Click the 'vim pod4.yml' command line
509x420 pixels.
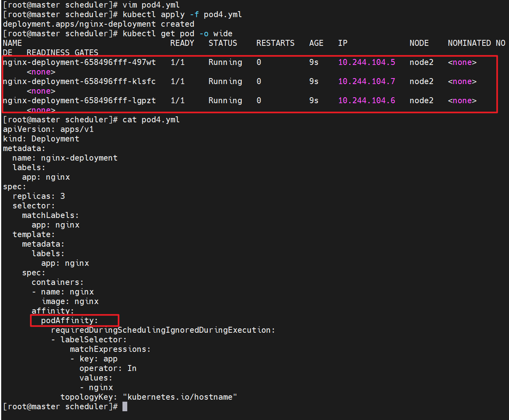click(x=151, y=5)
